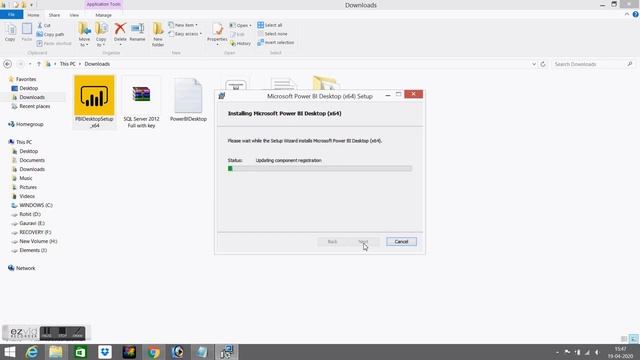Select Homegroup in navigation pane

29,124
